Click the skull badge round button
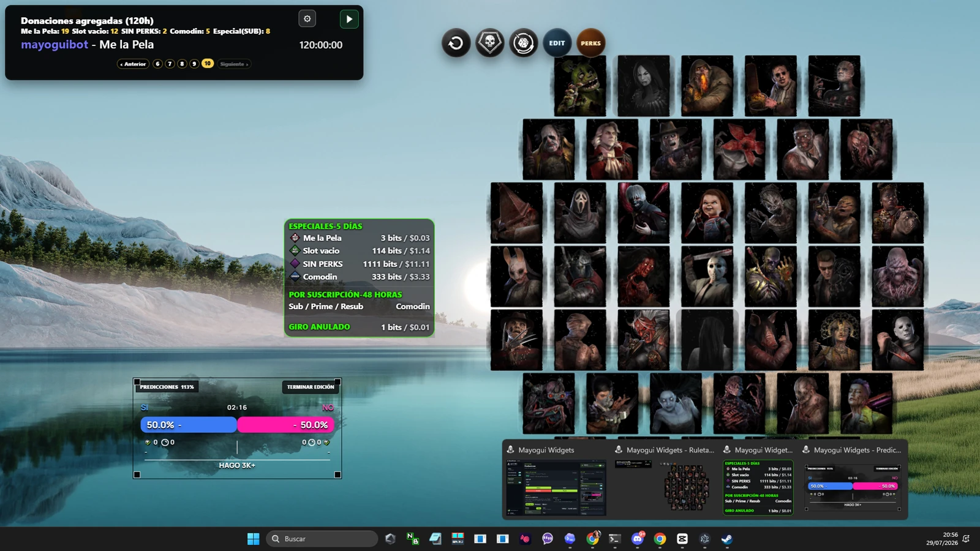Screen dimensions: 980x551 490,43
